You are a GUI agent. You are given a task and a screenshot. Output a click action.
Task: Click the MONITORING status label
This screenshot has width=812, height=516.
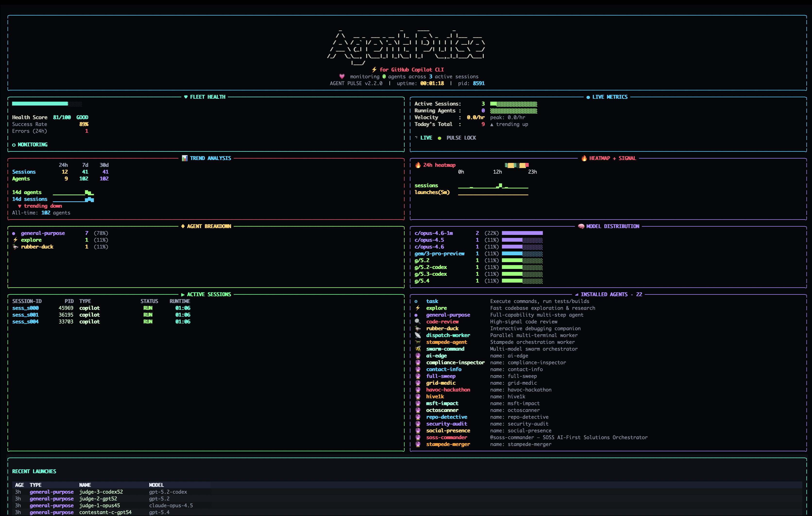coord(32,145)
